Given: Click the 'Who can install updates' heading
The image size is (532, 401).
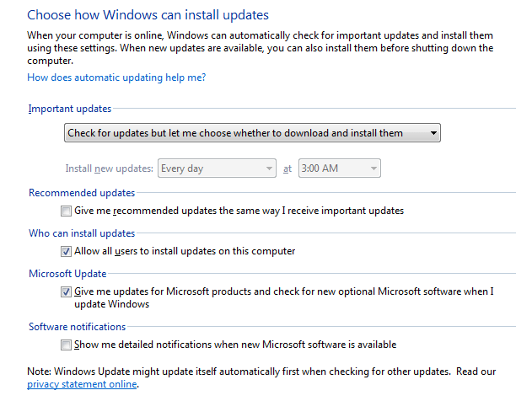Looking at the screenshot, I should click(x=82, y=233).
